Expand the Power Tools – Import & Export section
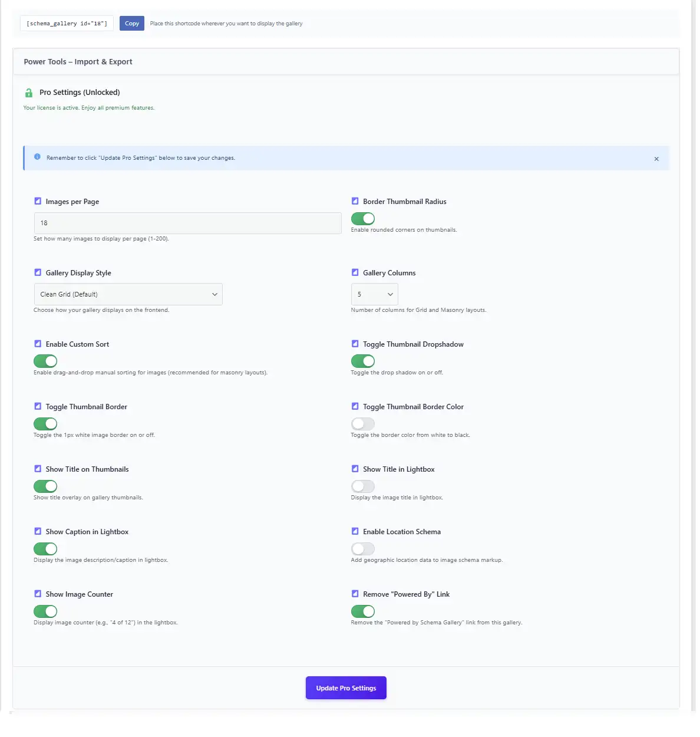 click(x=77, y=61)
